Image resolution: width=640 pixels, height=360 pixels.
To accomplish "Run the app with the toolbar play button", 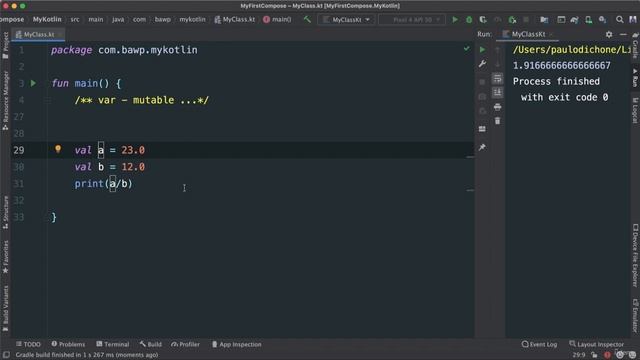I will point(455,20).
